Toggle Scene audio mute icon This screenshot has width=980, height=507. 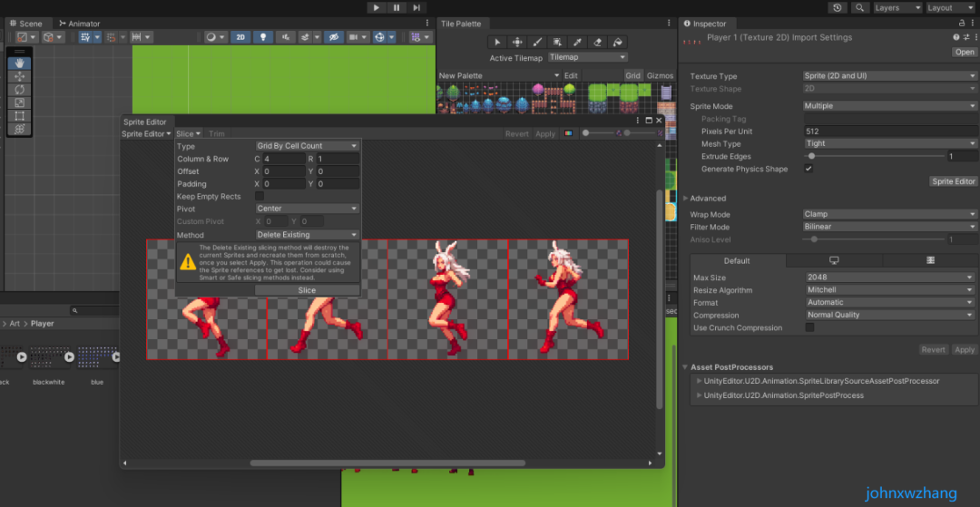(286, 37)
